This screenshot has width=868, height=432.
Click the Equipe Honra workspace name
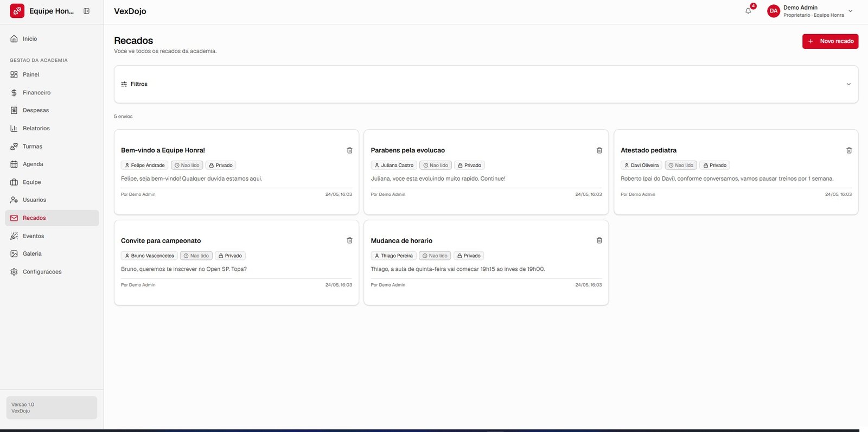click(52, 11)
